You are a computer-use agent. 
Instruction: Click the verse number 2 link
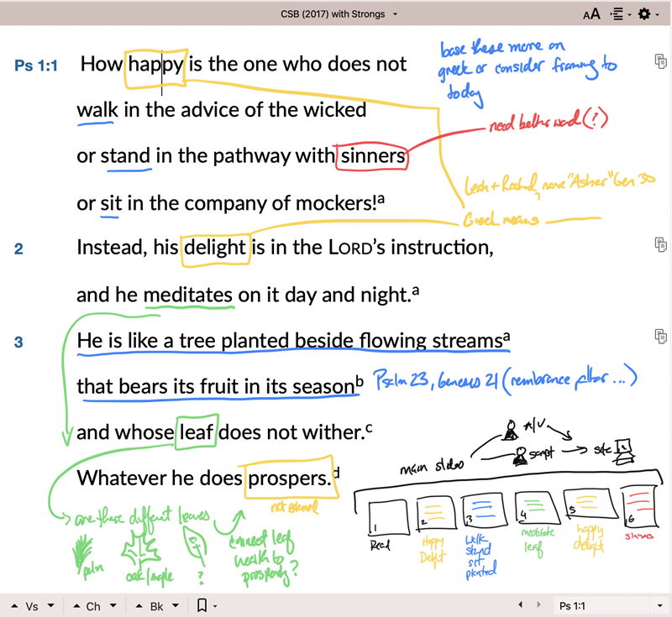pos(18,249)
